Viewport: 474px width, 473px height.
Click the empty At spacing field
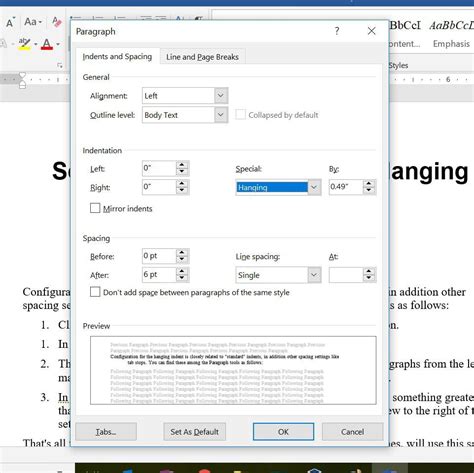(346, 275)
